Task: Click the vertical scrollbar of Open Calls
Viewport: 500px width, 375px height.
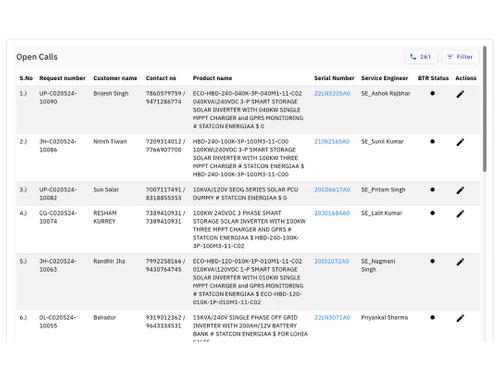Action: 485,109
